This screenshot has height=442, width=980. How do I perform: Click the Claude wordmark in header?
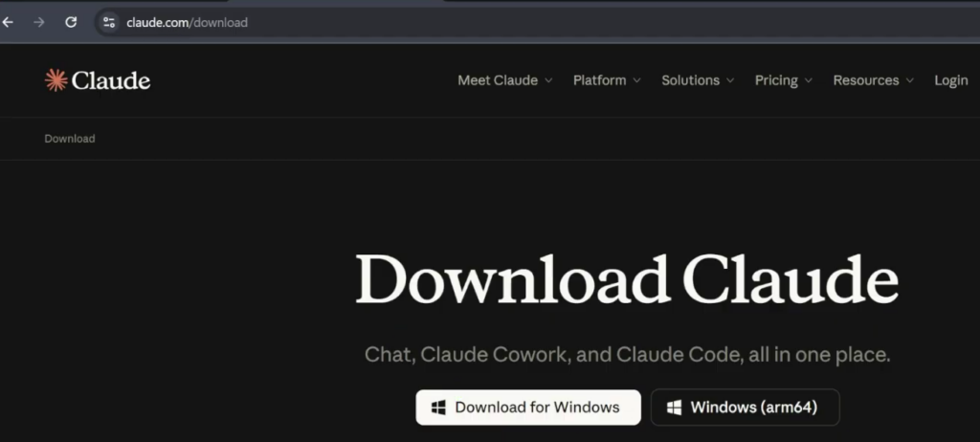tap(111, 80)
